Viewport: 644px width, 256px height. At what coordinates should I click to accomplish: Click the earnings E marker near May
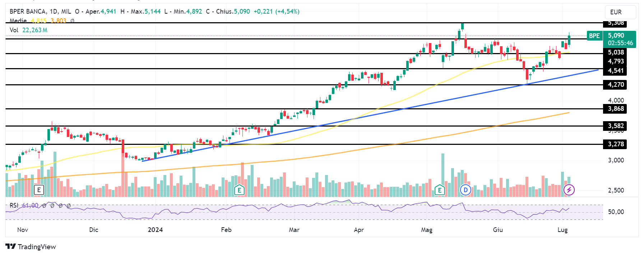click(440, 190)
